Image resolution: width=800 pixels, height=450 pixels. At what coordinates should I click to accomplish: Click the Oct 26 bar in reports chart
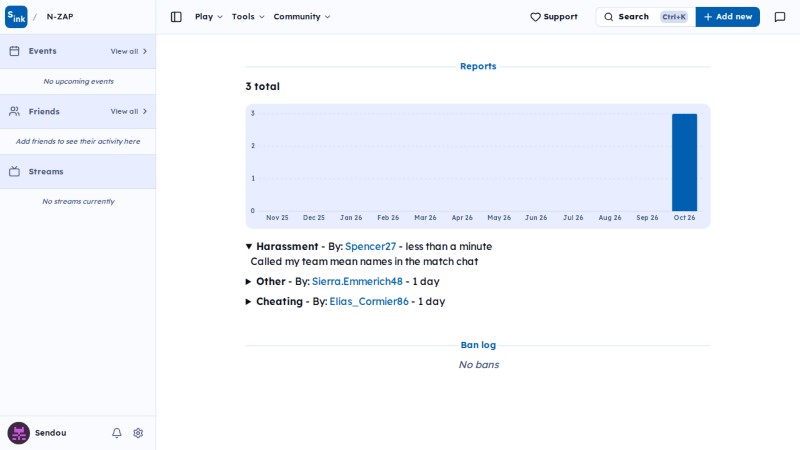[684, 162]
